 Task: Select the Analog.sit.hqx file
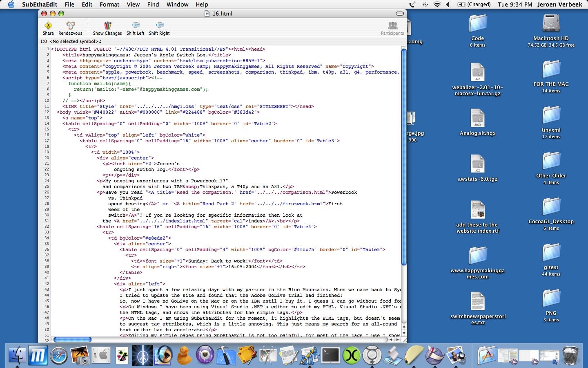[x=477, y=119]
